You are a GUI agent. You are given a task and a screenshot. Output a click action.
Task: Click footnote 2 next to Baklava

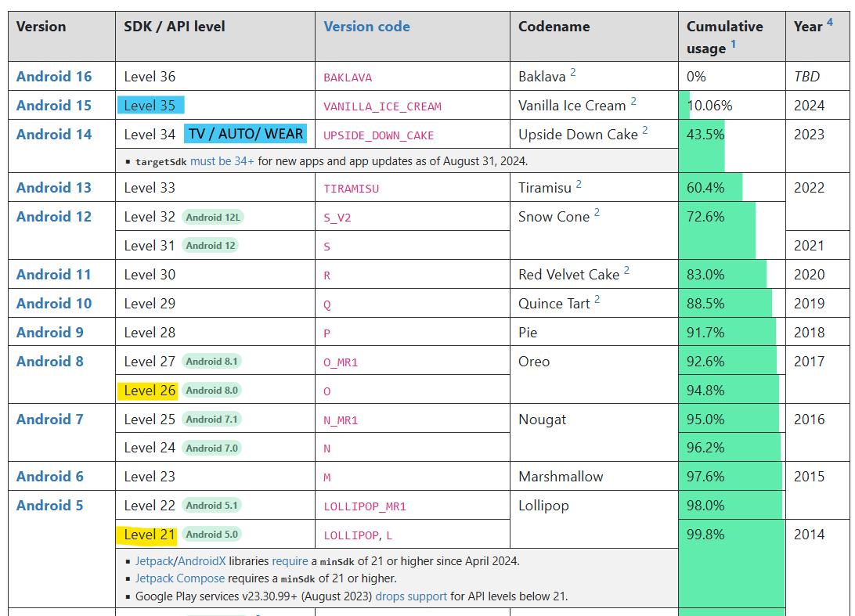pyautogui.click(x=573, y=72)
